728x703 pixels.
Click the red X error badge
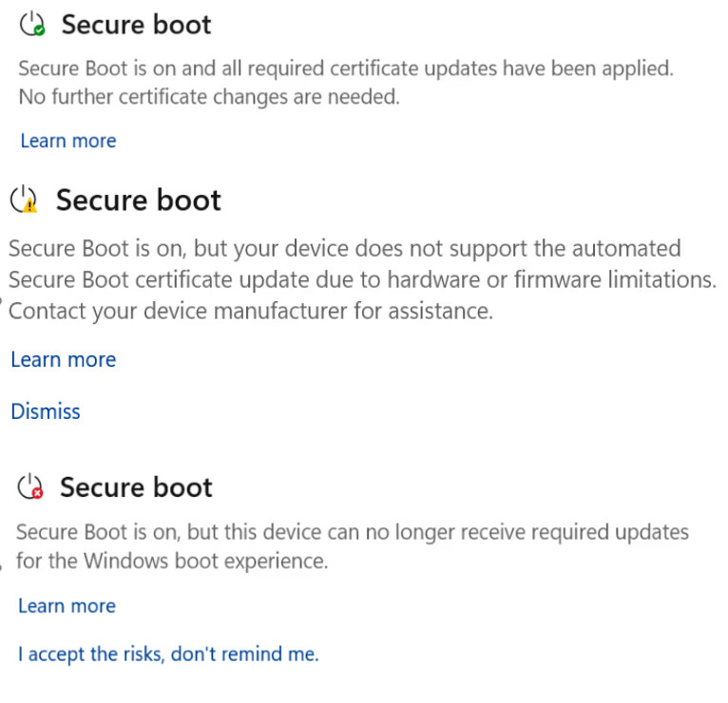[x=38, y=493]
